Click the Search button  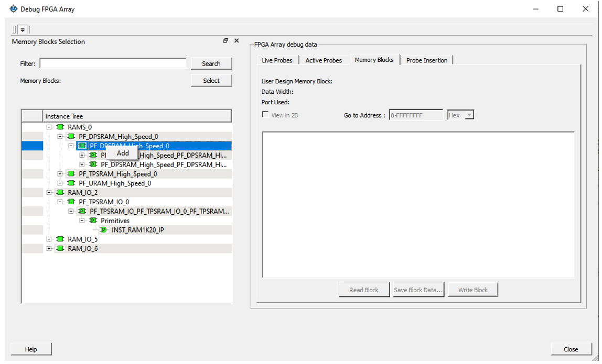(211, 63)
